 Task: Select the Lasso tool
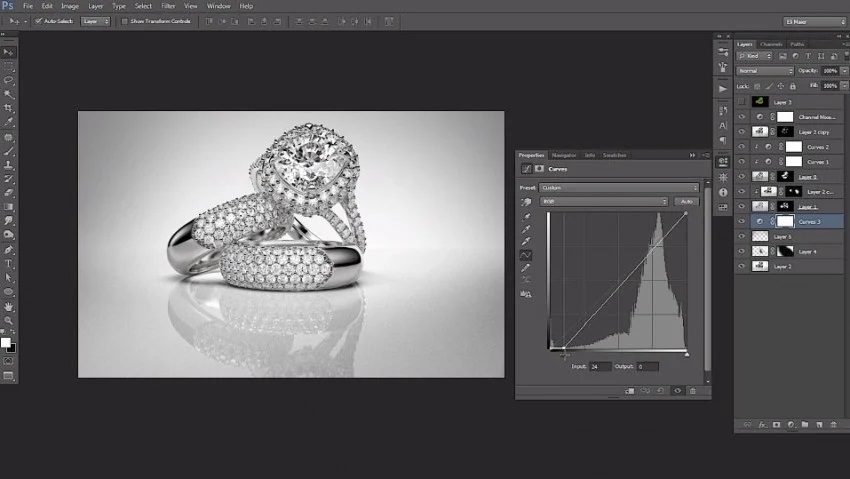[x=9, y=79]
